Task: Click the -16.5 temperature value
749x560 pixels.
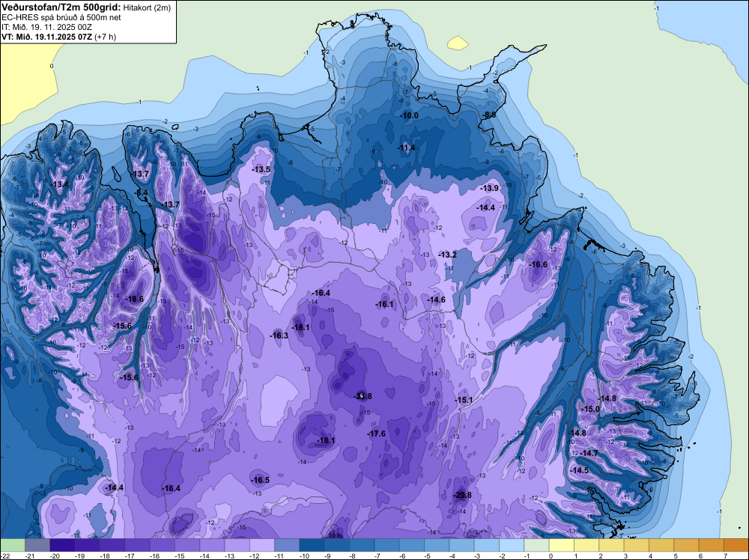Action: tap(261, 480)
